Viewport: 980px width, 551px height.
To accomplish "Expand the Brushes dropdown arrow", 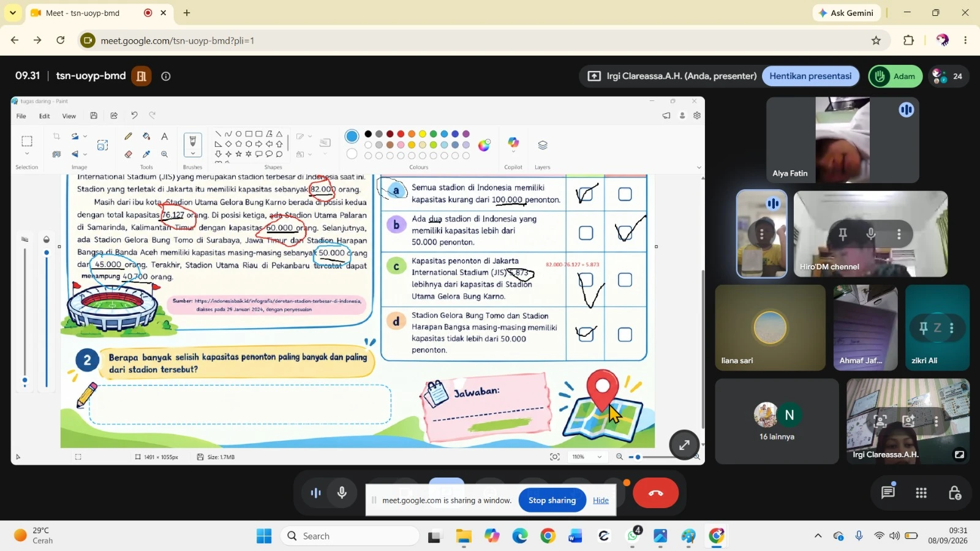I will 193,154.
